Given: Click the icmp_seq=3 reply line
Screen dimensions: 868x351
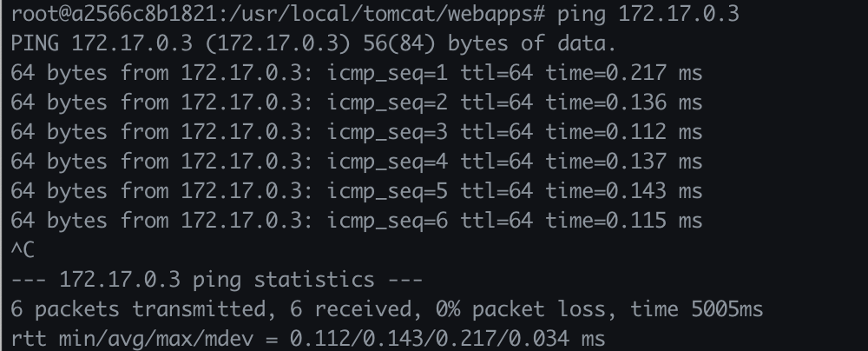Looking at the screenshot, I should tap(356, 132).
